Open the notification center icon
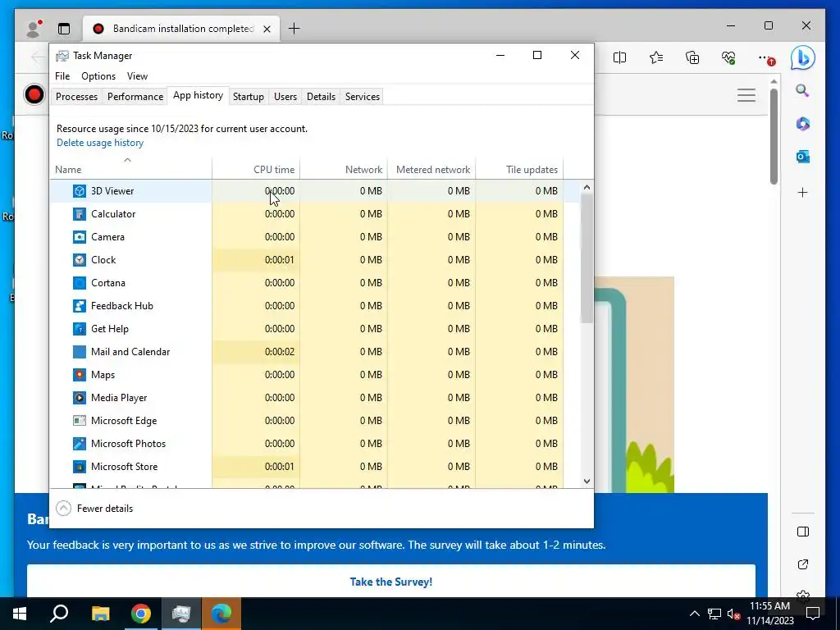The height and width of the screenshot is (630, 840). [813, 614]
